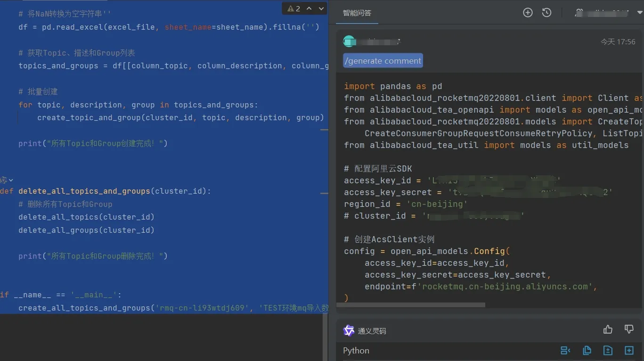Click the 通义灵码 assistant name label
The width and height of the screenshot is (644, 361).
pos(372,331)
